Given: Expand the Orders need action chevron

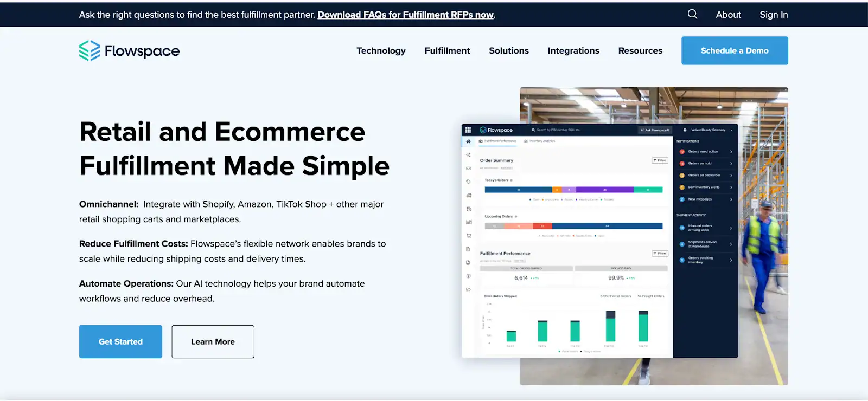Looking at the screenshot, I should (x=731, y=152).
